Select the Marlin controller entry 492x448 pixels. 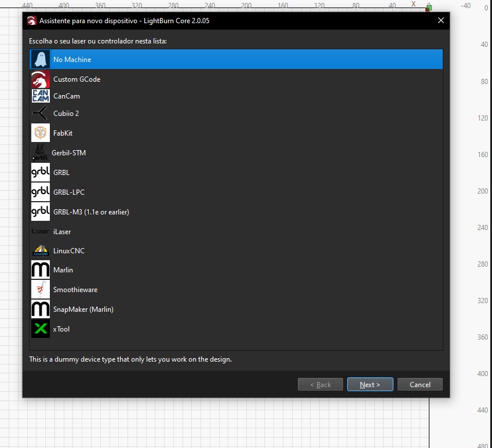(63, 270)
